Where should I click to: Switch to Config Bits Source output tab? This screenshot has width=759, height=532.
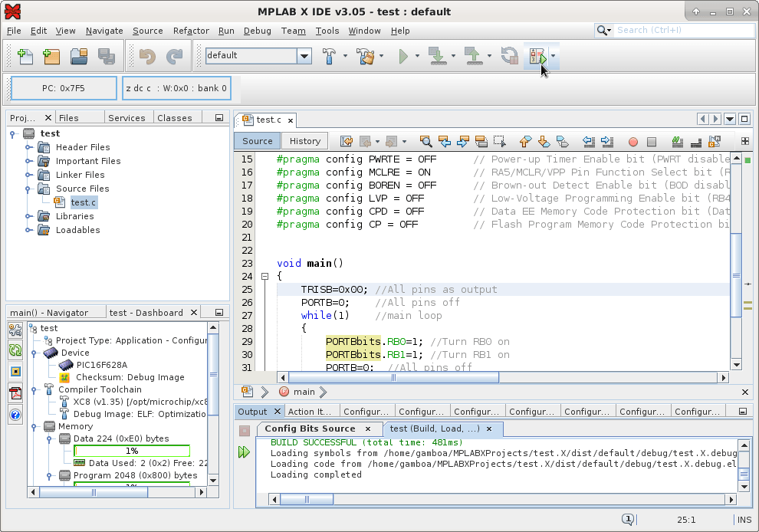tap(310, 429)
